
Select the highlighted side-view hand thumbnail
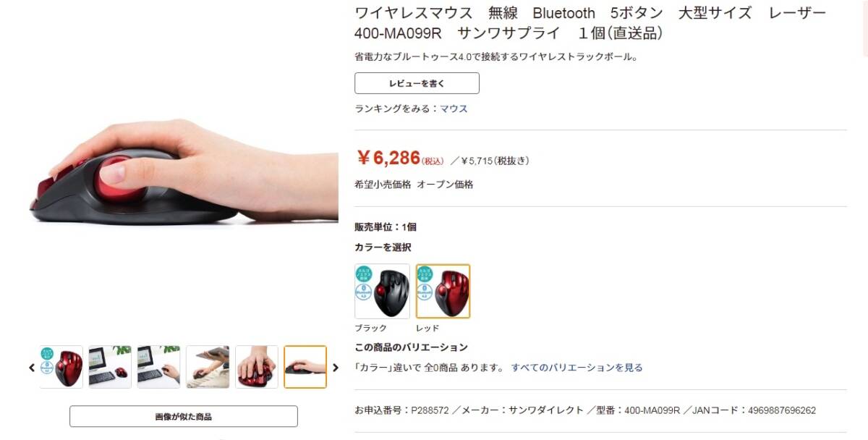pyautogui.click(x=305, y=367)
